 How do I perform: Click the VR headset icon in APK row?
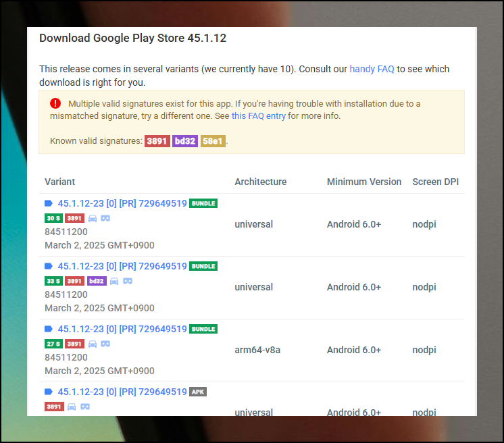85,407
